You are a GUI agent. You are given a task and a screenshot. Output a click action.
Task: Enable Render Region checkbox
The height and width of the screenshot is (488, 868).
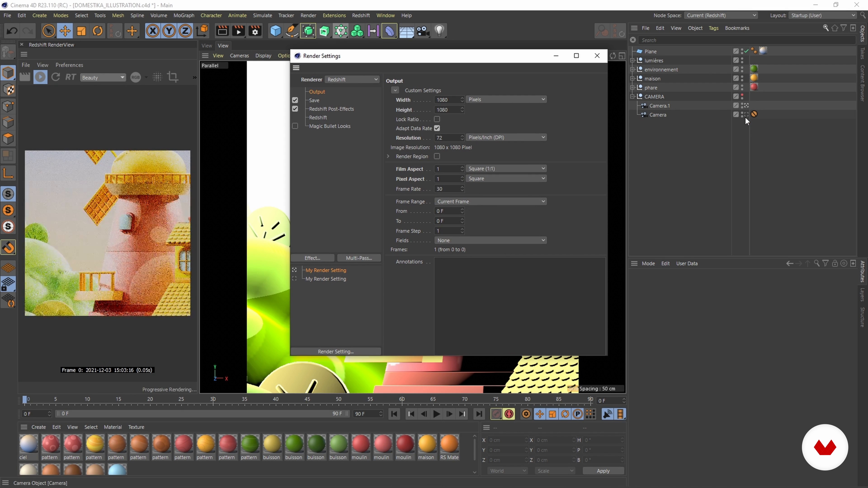pos(437,156)
